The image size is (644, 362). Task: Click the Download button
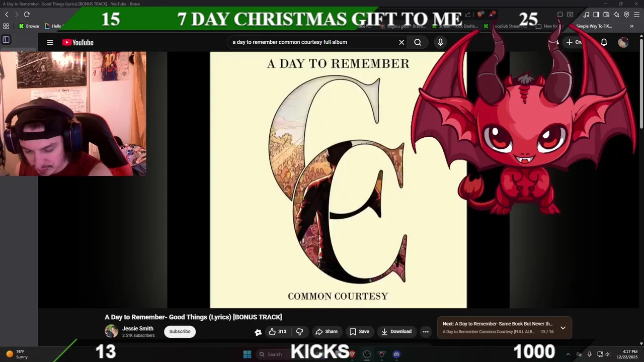396,331
